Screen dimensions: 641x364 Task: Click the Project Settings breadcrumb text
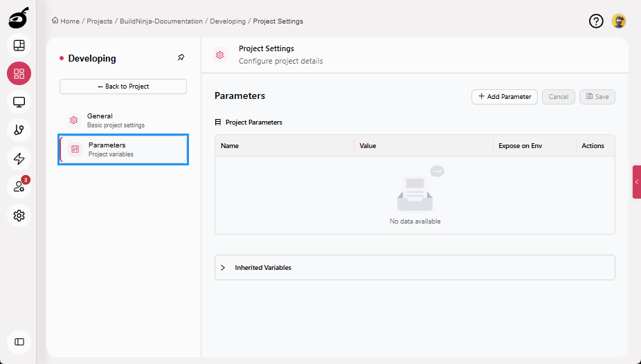click(278, 21)
